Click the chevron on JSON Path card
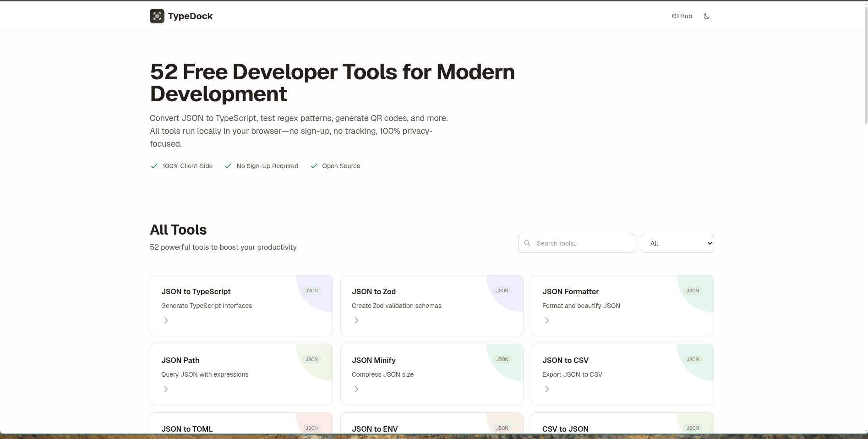868x439 pixels. 166,389
